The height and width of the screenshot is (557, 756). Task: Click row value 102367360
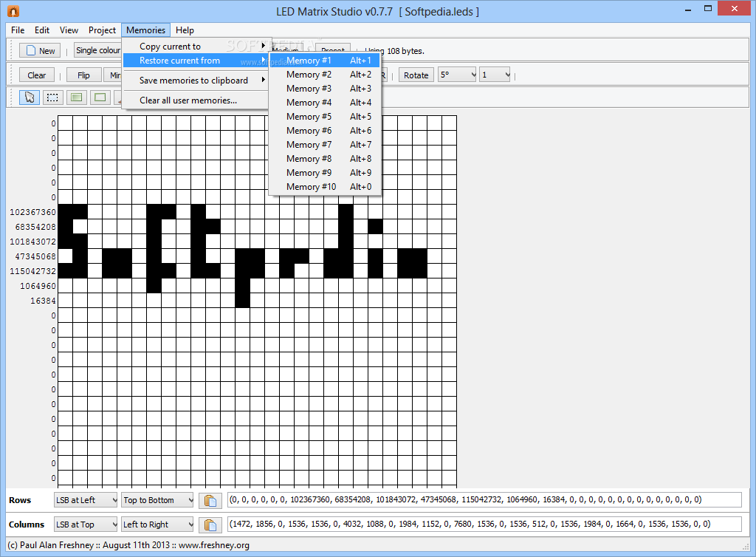pyautogui.click(x=32, y=212)
